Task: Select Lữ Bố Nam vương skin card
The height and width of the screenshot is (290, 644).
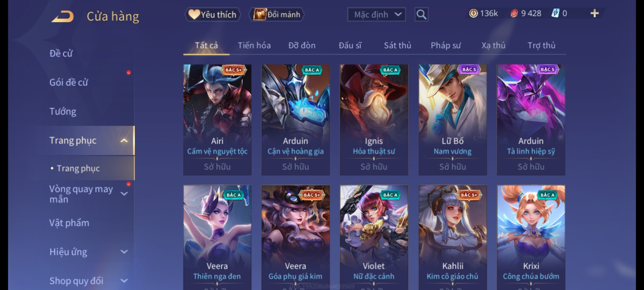Action: pos(453,120)
